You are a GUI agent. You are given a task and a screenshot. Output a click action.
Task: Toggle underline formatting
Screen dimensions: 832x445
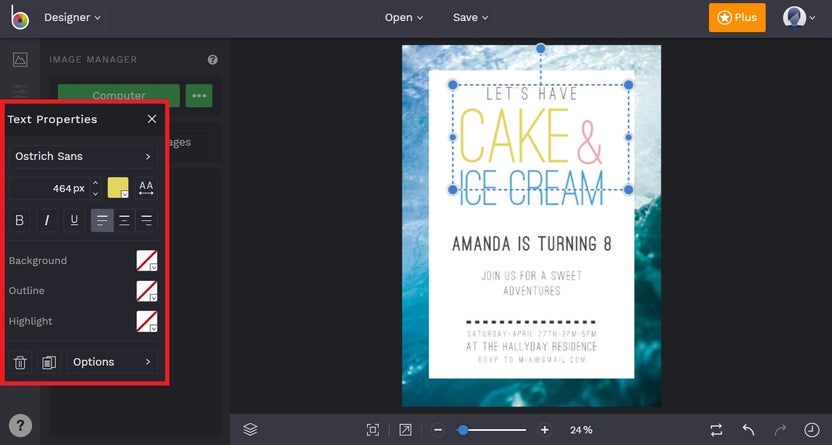[74, 220]
